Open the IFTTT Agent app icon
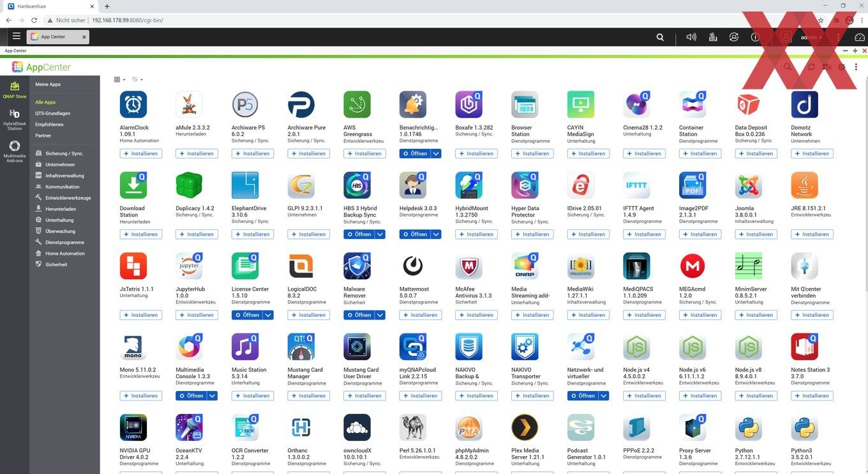This screenshot has width=868, height=474. [x=636, y=185]
